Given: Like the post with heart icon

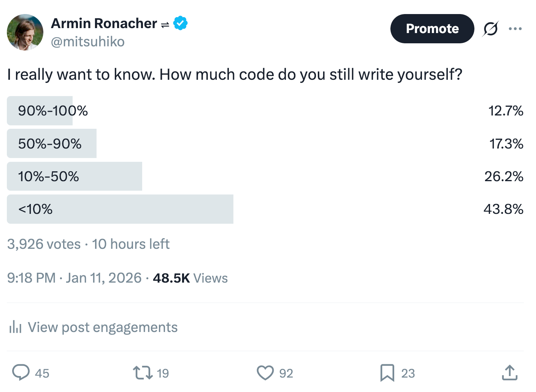Looking at the screenshot, I should click(x=265, y=373).
